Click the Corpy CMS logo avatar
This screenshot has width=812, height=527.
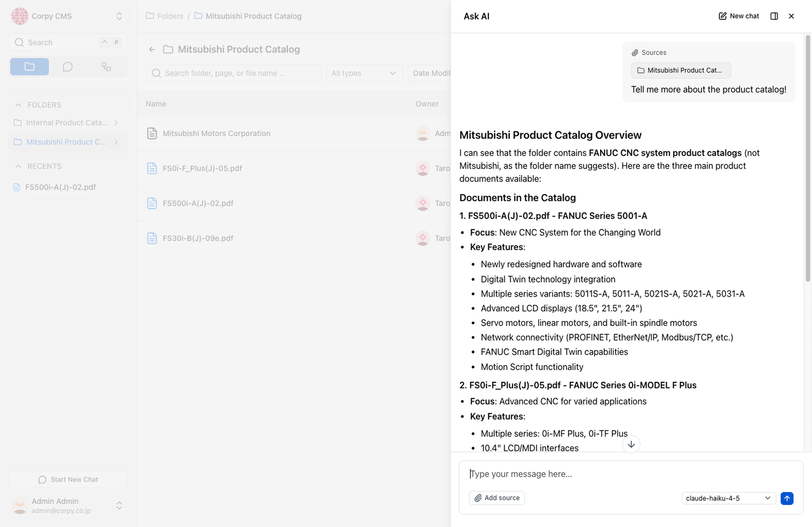point(19,16)
